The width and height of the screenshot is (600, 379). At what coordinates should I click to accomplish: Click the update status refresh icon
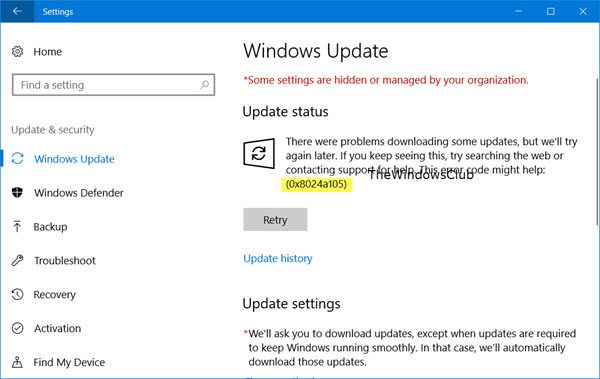tap(259, 154)
